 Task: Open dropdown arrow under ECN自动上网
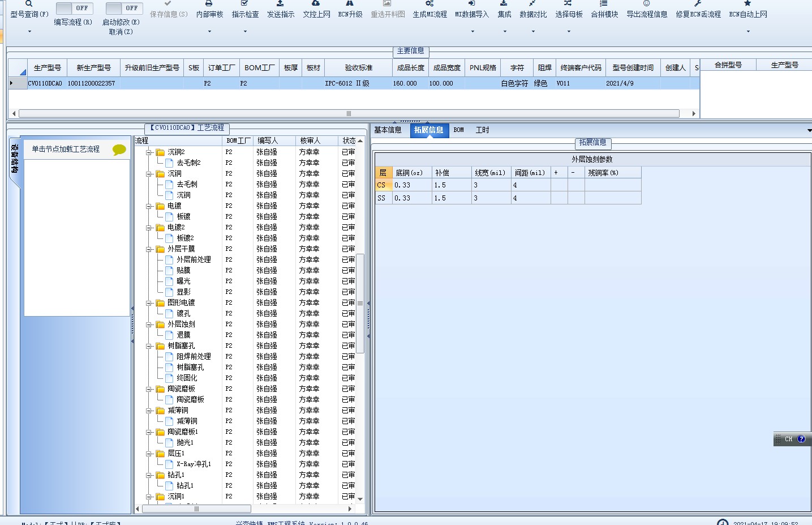[748, 32]
